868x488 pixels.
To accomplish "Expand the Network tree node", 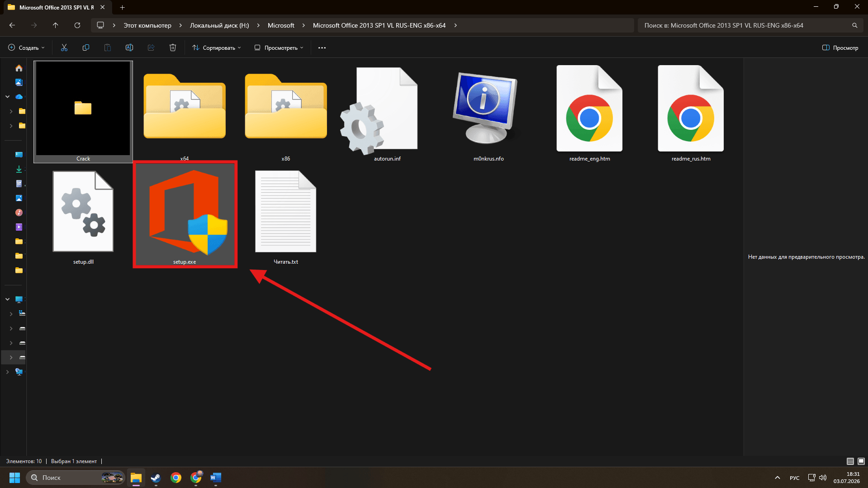I will click(8, 372).
